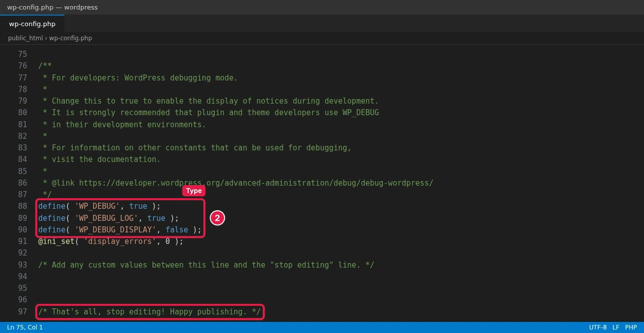Change the LF line ending setting

tap(616, 327)
